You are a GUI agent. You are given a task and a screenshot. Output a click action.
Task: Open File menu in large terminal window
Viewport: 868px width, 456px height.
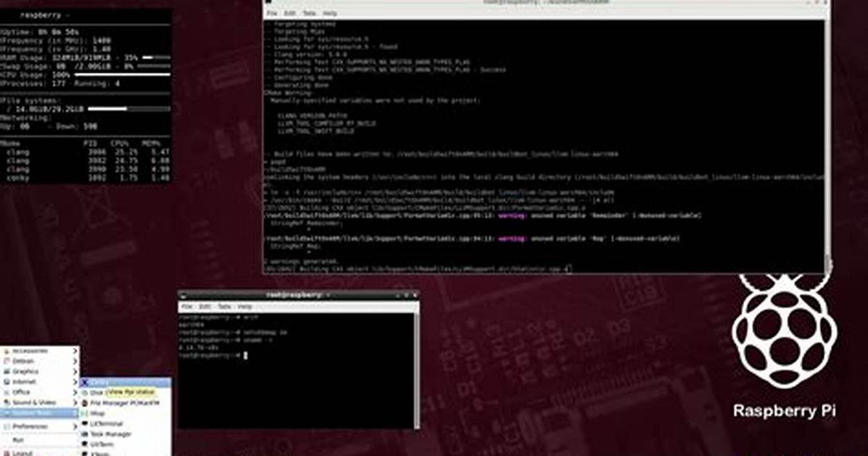pyautogui.click(x=272, y=13)
